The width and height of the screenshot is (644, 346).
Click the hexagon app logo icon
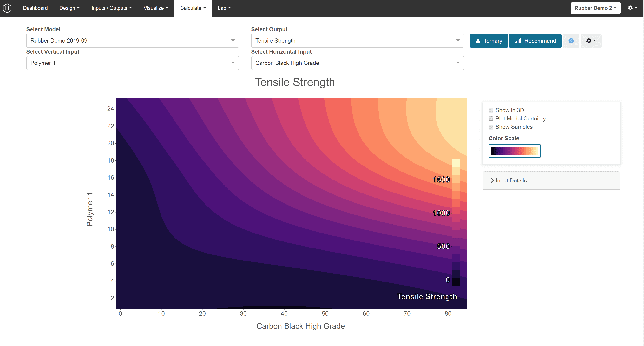click(x=7, y=8)
